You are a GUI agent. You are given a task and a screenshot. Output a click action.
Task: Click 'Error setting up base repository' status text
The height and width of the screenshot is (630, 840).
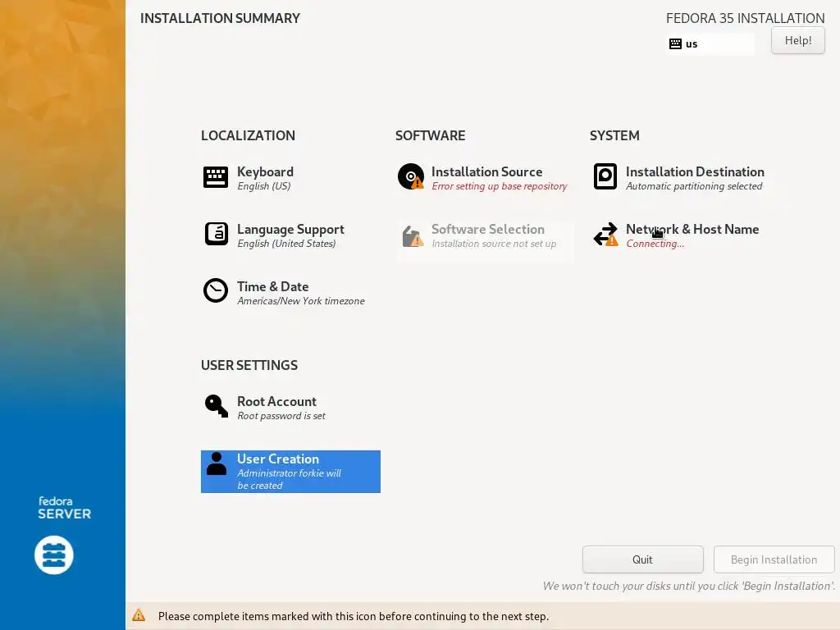(x=500, y=186)
